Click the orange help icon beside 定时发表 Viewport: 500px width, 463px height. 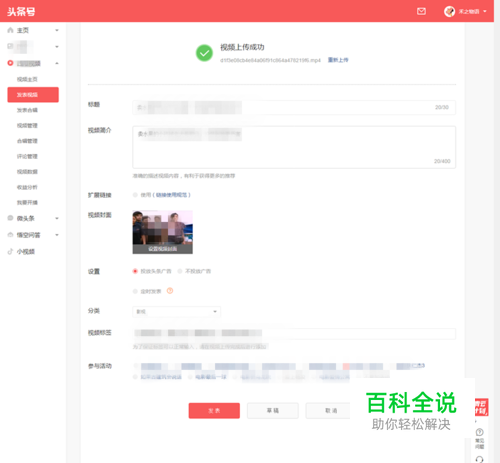click(x=170, y=291)
